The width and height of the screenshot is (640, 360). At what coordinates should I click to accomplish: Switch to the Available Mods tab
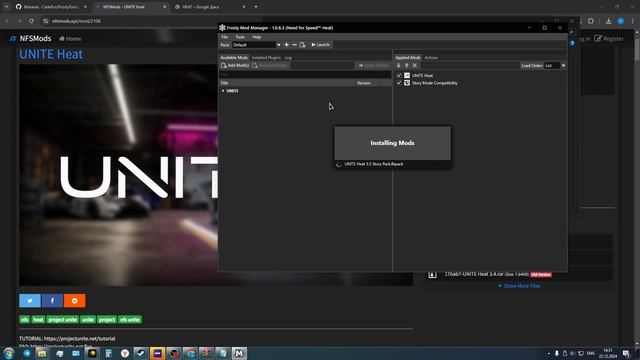click(234, 58)
